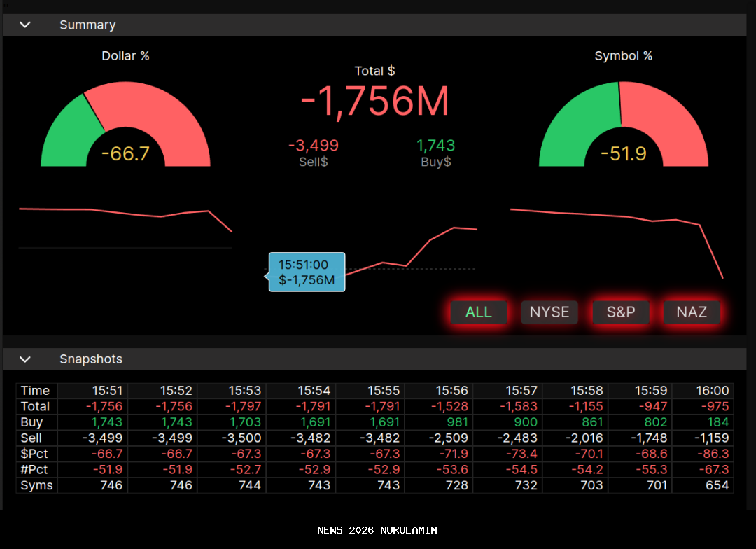Click the Summary panel header title

[x=87, y=25]
